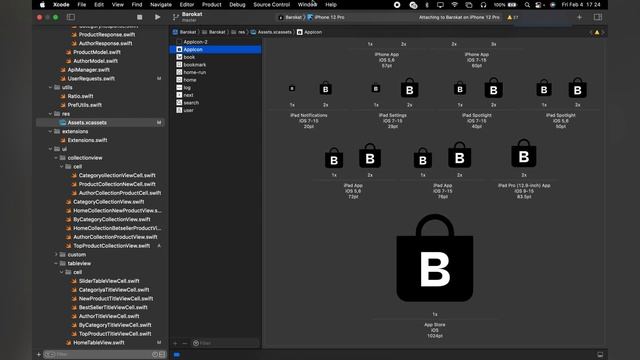Select the Barokat scheme in toolbar
The image size is (640, 360).
(290, 18)
